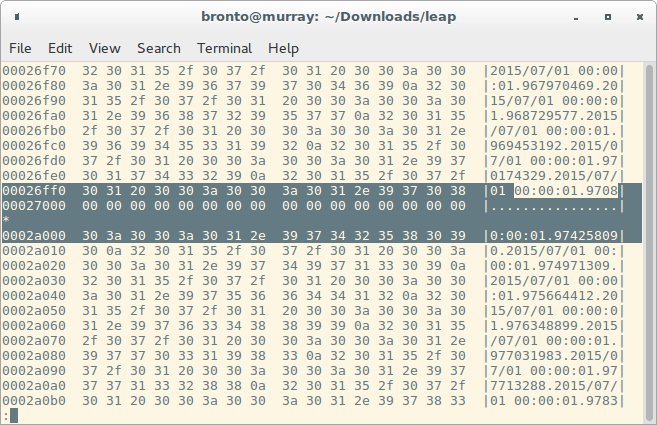Click the colon prompt at the bottom
Viewport: 657px width, 425px height.
pos(6,414)
